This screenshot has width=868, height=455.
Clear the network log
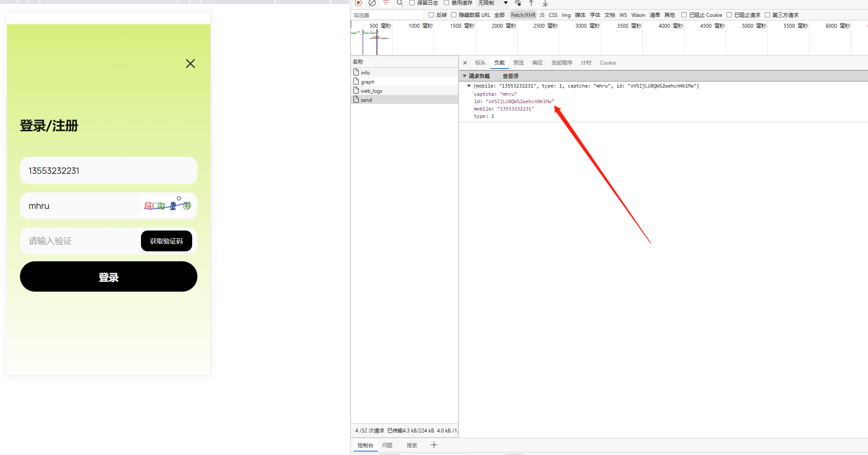click(372, 3)
